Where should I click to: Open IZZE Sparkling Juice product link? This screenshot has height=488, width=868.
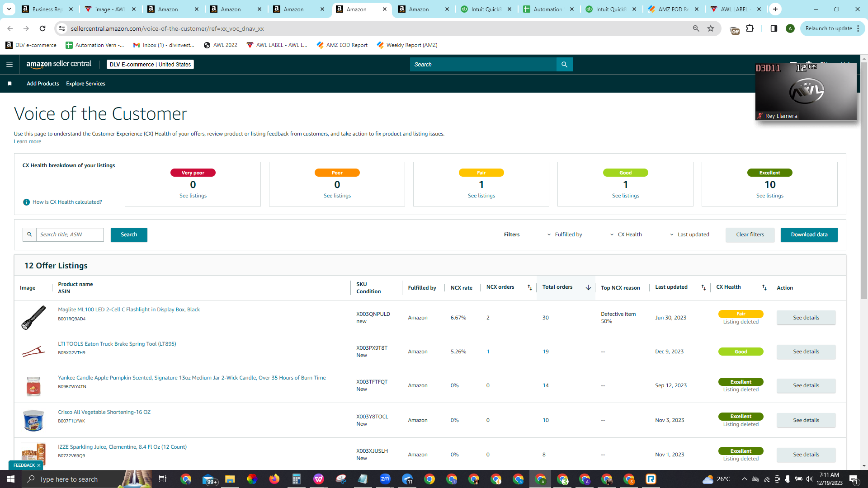click(122, 447)
